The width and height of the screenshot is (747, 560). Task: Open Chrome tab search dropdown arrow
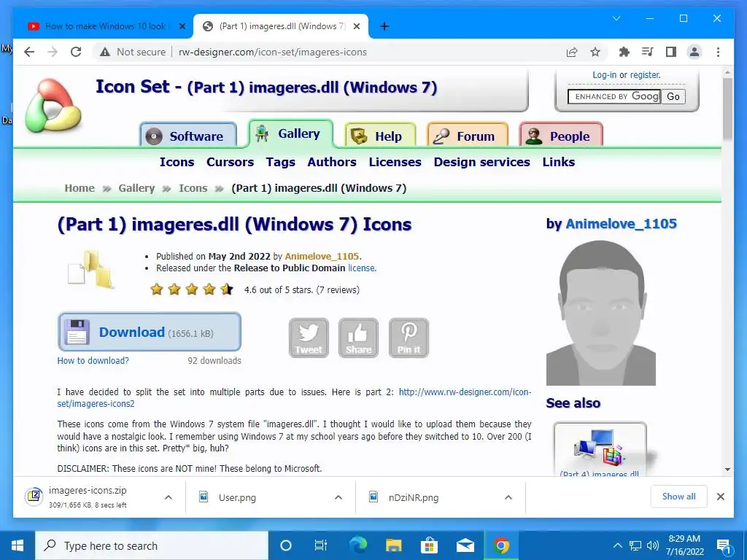tap(616, 18)
